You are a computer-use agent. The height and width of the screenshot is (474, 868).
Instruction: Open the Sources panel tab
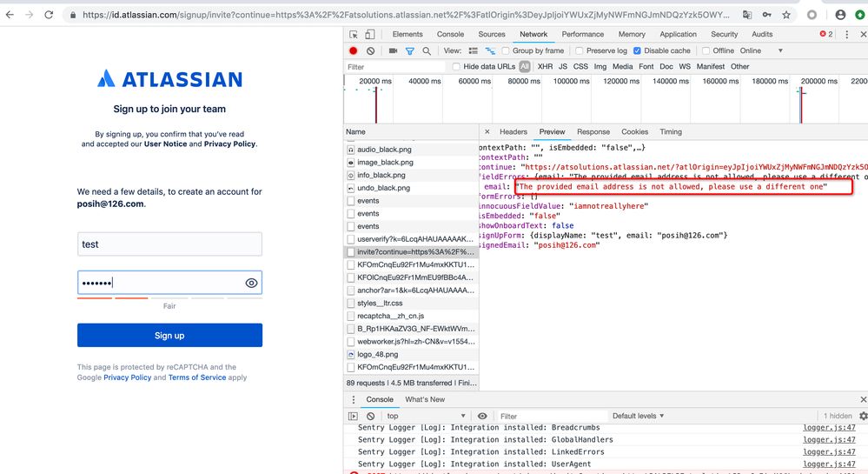click(x=492, y=35)
